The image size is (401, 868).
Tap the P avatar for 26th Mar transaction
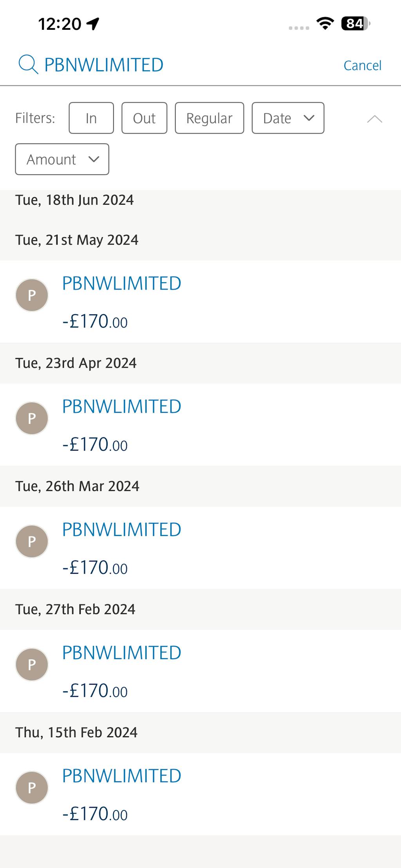(32, 541)
